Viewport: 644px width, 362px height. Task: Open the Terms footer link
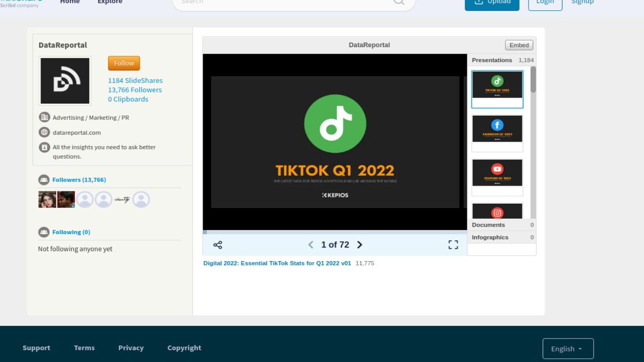click(x=84, y=348)
